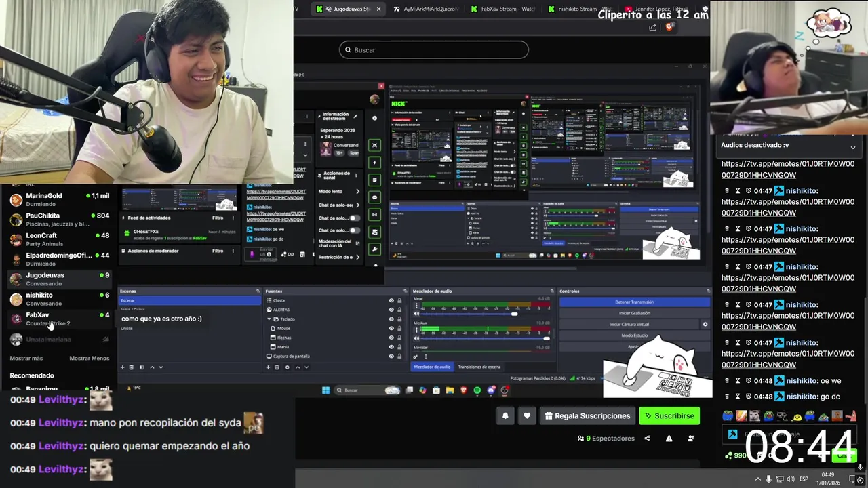Move scene up with Escenas up arrow

coord(152,367)
